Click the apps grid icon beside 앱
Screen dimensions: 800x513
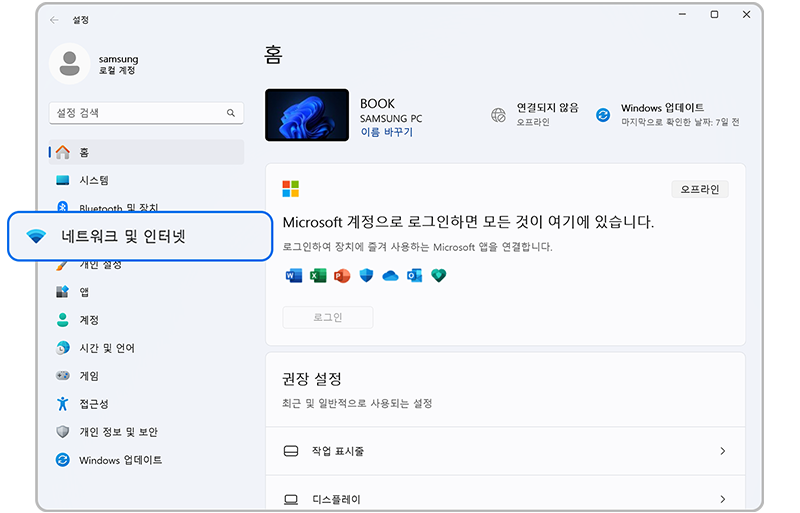click(62, 292)
